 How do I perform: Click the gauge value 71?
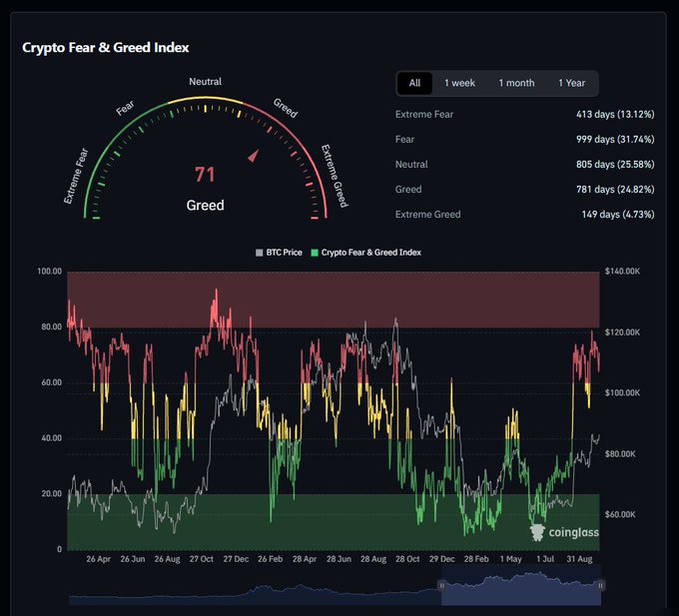coord(205,175)
